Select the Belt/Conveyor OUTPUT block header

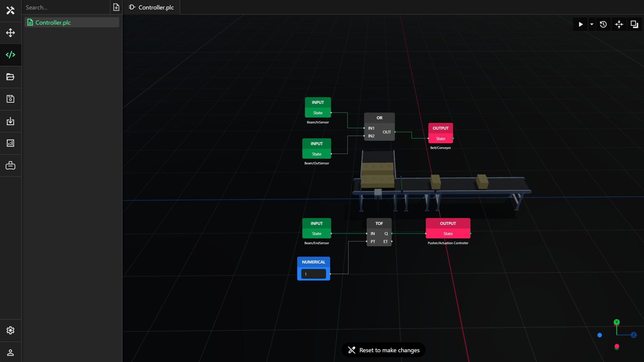tap(441, 128)
